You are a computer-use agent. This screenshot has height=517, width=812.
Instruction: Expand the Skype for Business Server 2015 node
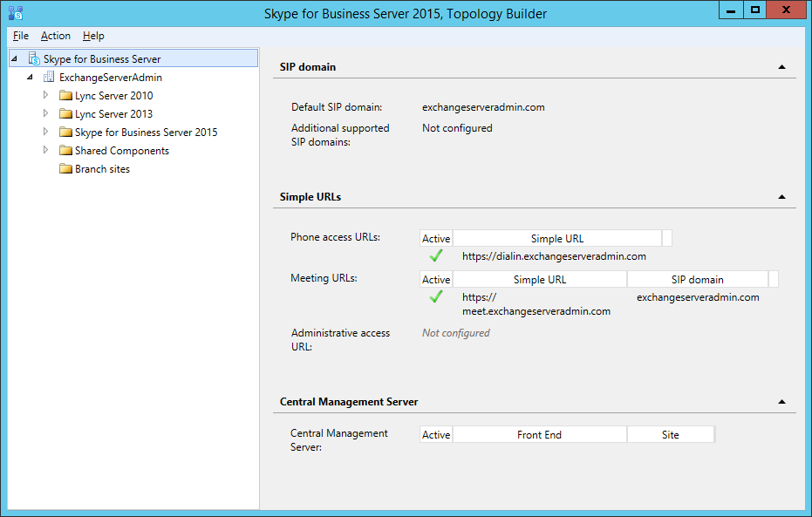[x=45, y=132]
